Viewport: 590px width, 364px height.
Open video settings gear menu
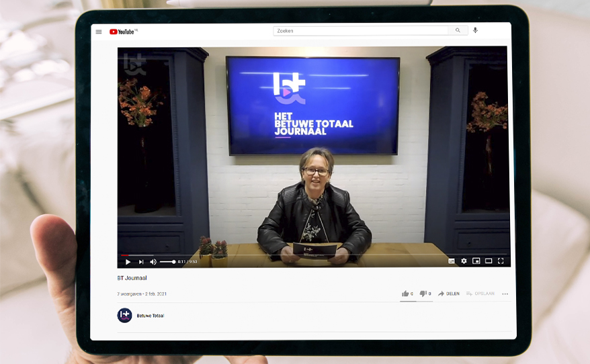pos(464,261)
